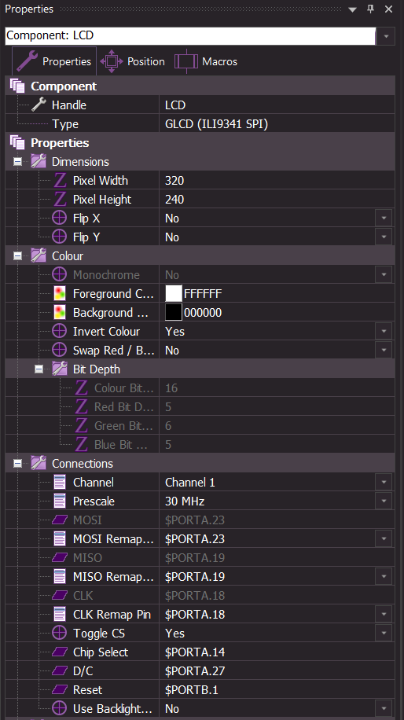Collapse the Bit Depth group

pos(39,369)
